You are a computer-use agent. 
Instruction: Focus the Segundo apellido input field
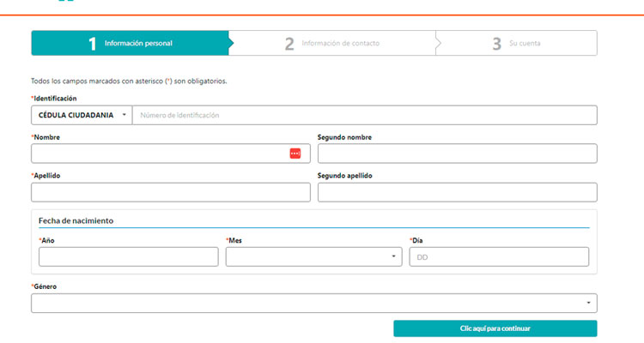click(458, 192)
